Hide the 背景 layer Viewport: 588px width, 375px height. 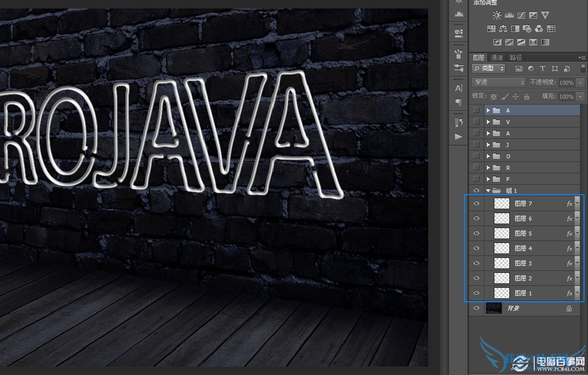pos(476,308)
